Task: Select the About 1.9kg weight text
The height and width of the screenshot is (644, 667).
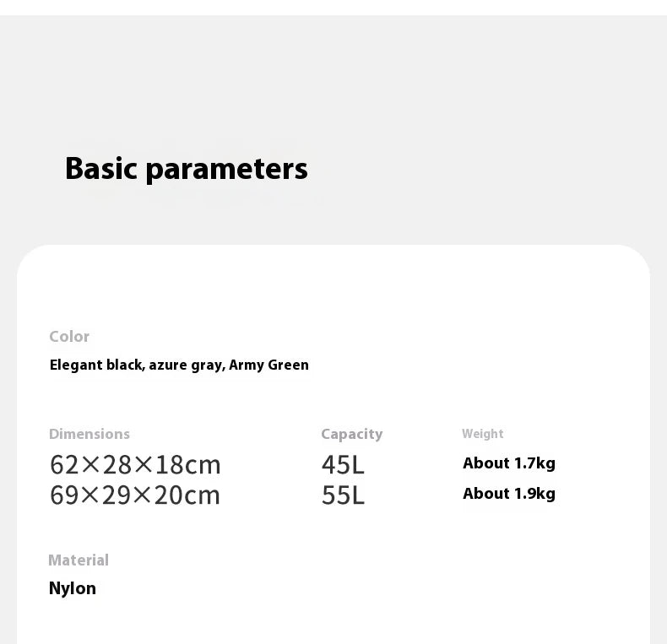Action: coord(509,494)
